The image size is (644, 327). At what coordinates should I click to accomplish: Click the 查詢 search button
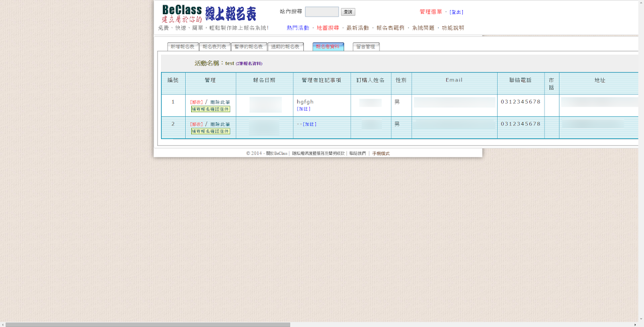click(347, 12)
